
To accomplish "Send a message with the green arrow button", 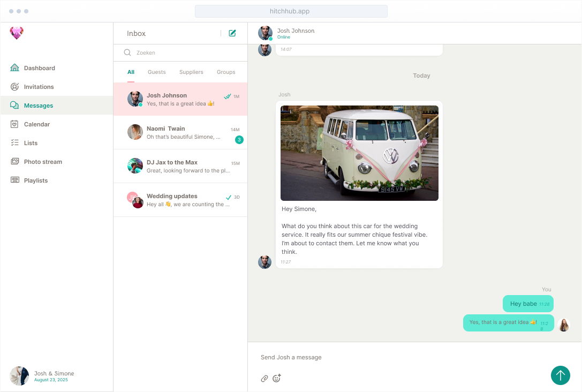I will [561, 375].
